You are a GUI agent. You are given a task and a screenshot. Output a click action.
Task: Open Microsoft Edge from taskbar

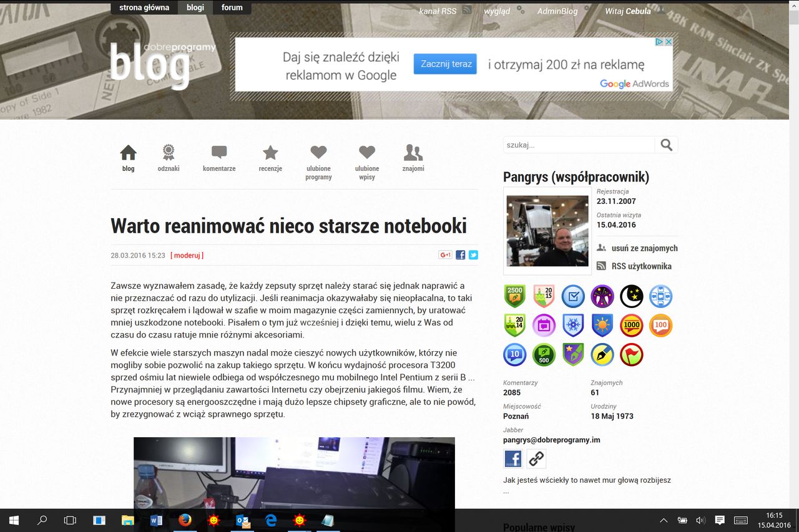click(x=271, y=520)
